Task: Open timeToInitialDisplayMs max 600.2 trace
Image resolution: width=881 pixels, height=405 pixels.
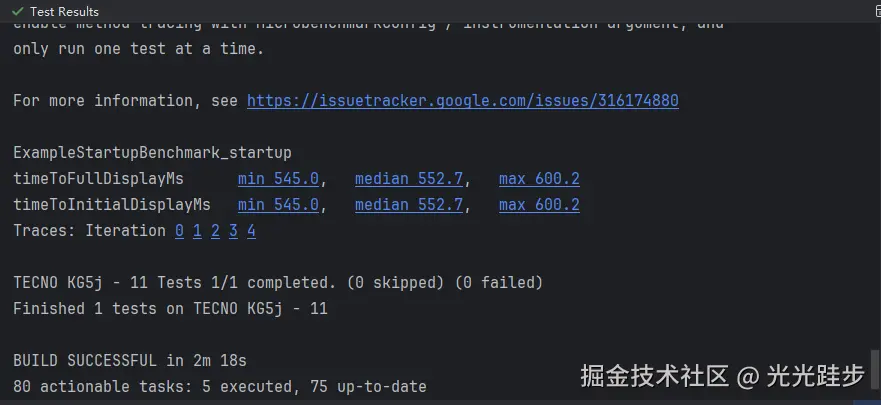Action: click(539, 204)
